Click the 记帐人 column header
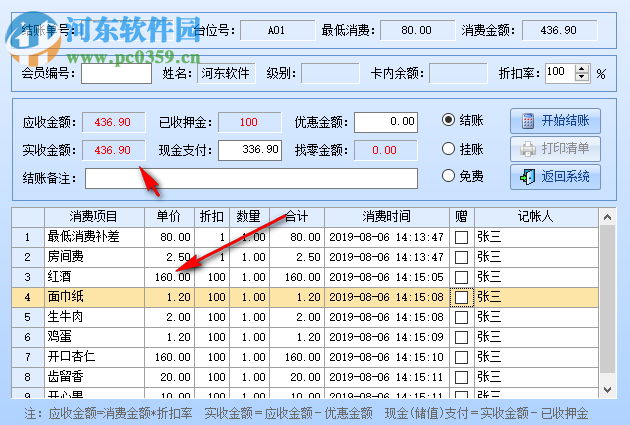Image resolution: width=630 pixels, height=425 pixels. [536, 217]
